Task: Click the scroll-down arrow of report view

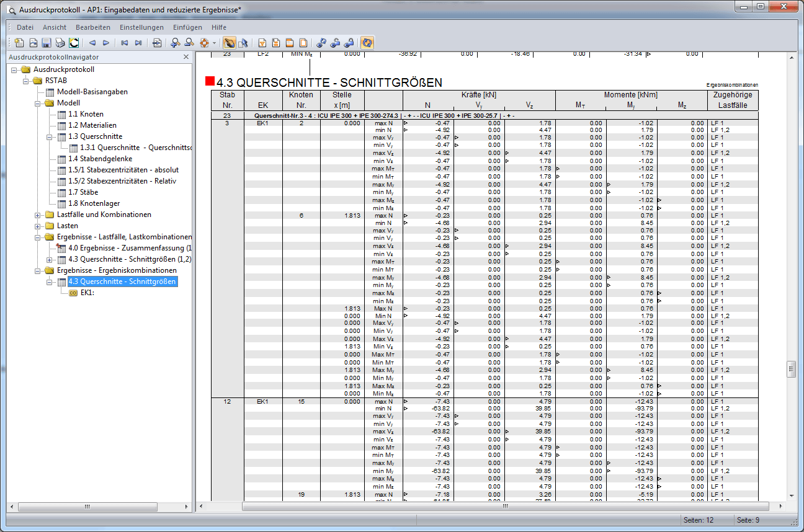Action: click(791, 496)
